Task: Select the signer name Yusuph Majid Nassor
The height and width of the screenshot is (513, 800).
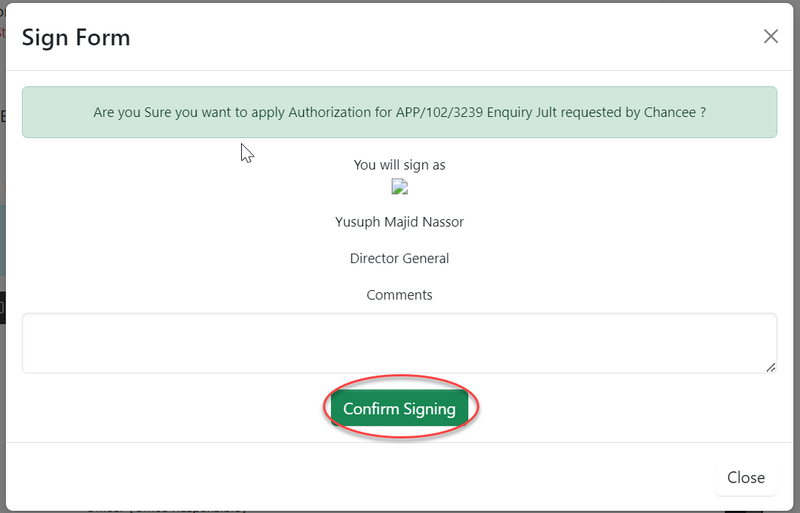Action: 399,222
